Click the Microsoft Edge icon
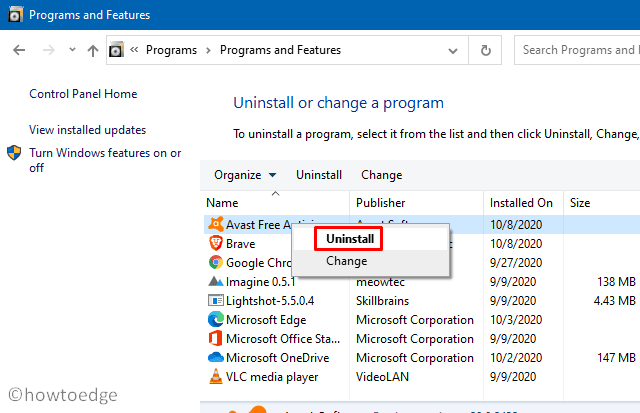The height and width of the screenshot is (413, 640). click(x=215, y=320)
